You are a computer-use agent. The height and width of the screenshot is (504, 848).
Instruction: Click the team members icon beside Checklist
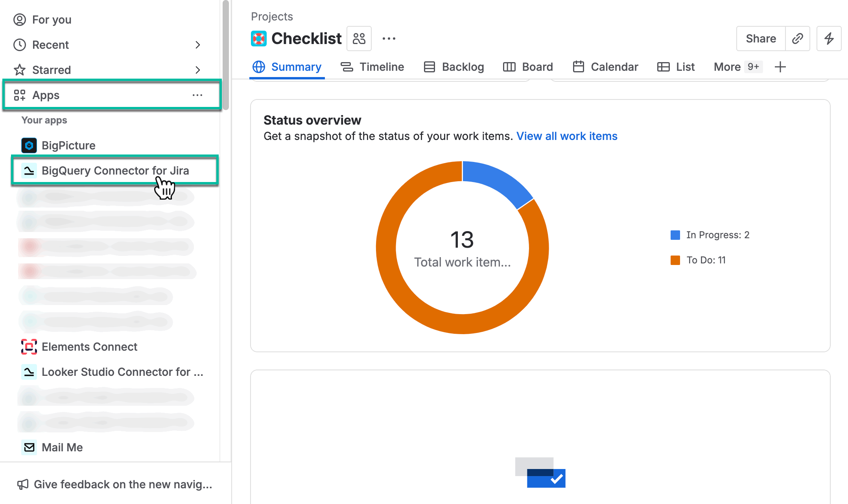(359, 39)
